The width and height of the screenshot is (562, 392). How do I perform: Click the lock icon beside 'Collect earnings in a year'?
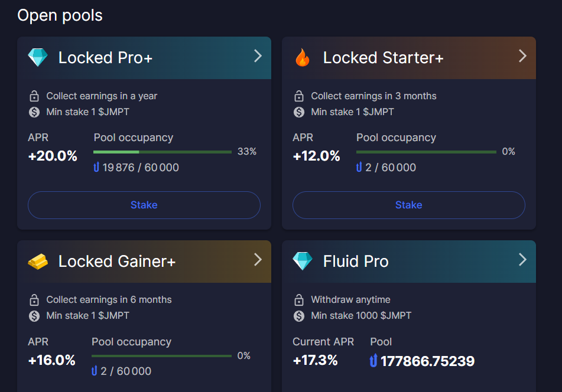click(x=34, y=96)
